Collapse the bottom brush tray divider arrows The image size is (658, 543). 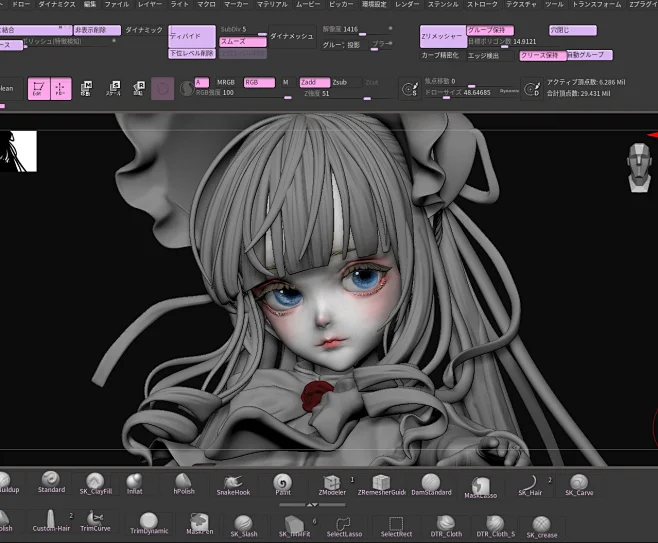(290, 505)
